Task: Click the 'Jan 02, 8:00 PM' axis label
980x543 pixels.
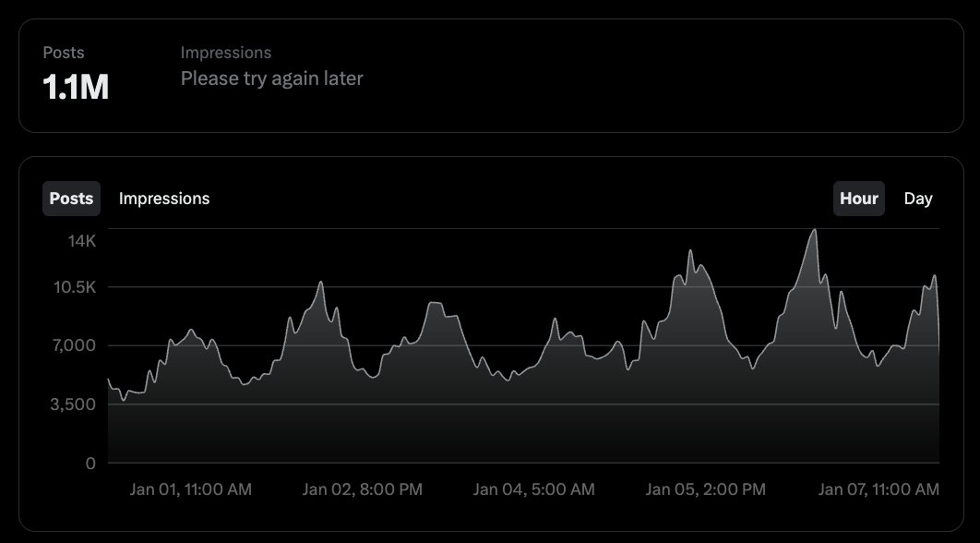Action: click(364, 489)
